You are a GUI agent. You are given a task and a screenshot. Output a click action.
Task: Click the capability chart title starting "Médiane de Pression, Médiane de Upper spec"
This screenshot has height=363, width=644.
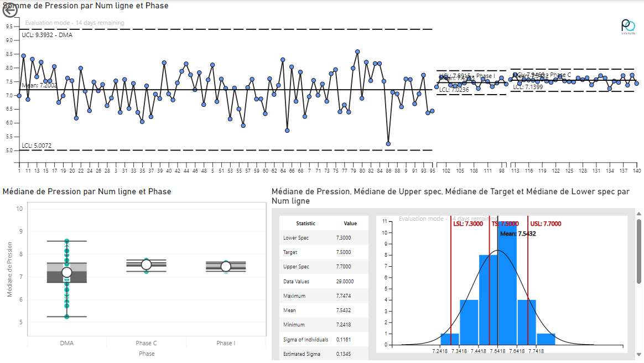click(x=450, y=196)
